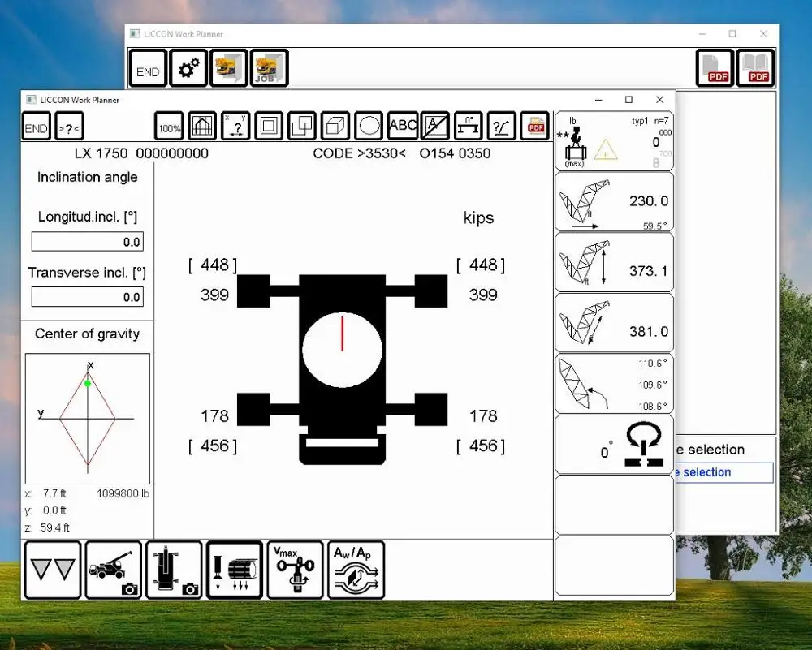Click the >?< code query button
This screenshot has height=650, width=812.
coord(69,127)
